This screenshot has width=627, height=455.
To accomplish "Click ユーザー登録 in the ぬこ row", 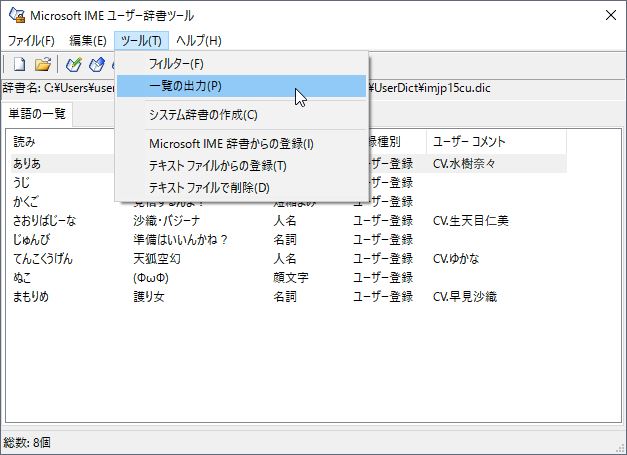I will pyautogui.click(x=383, y=277).
